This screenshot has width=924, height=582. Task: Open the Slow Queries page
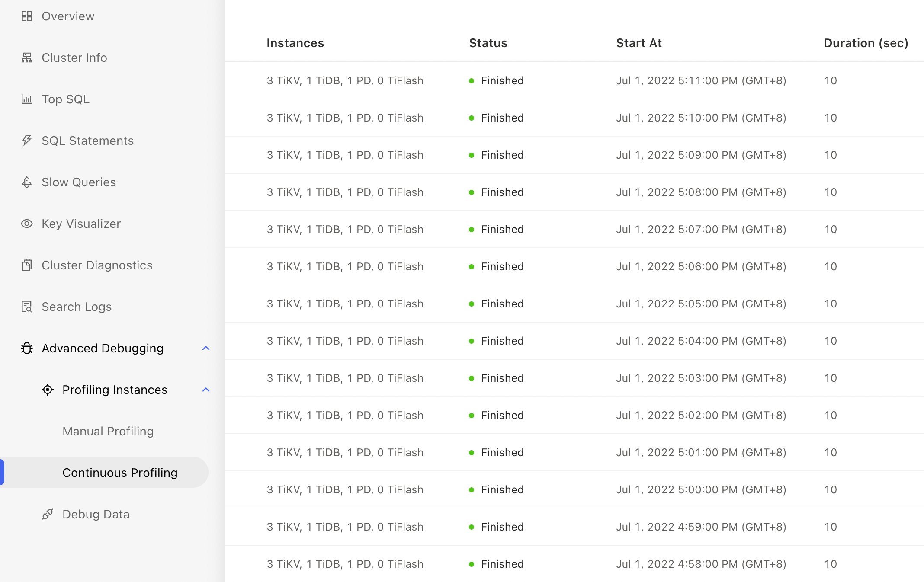(x=79, y=182)
